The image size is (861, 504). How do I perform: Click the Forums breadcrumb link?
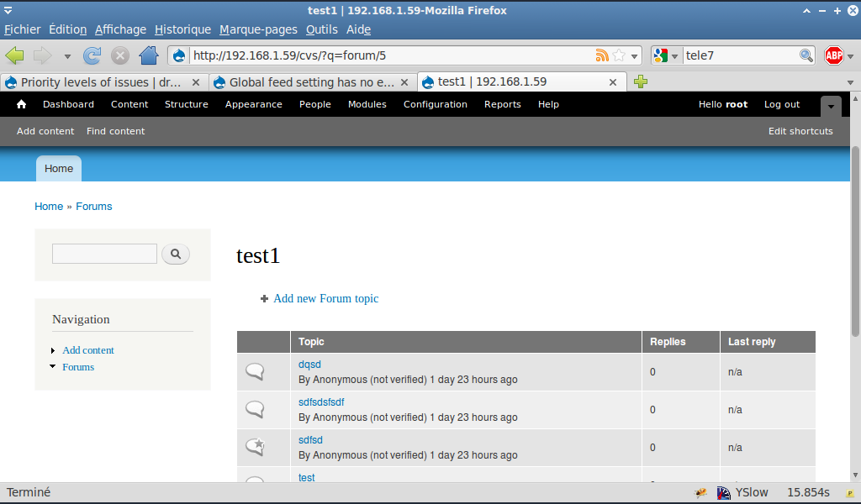point(94,206)
